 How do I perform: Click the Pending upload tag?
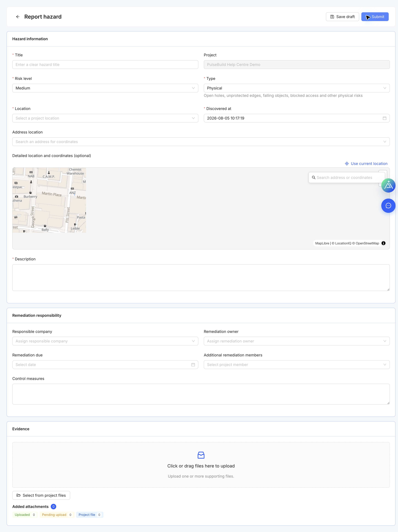(57, 515)
